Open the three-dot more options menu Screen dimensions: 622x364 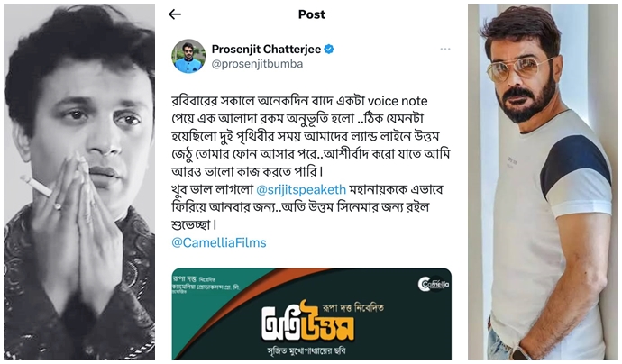[445, 50]
